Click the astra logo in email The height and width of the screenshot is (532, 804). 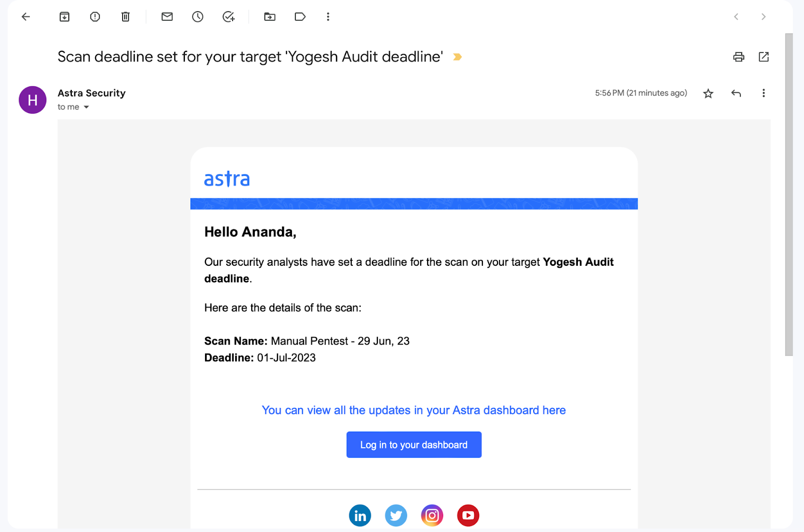coord(227,179)
